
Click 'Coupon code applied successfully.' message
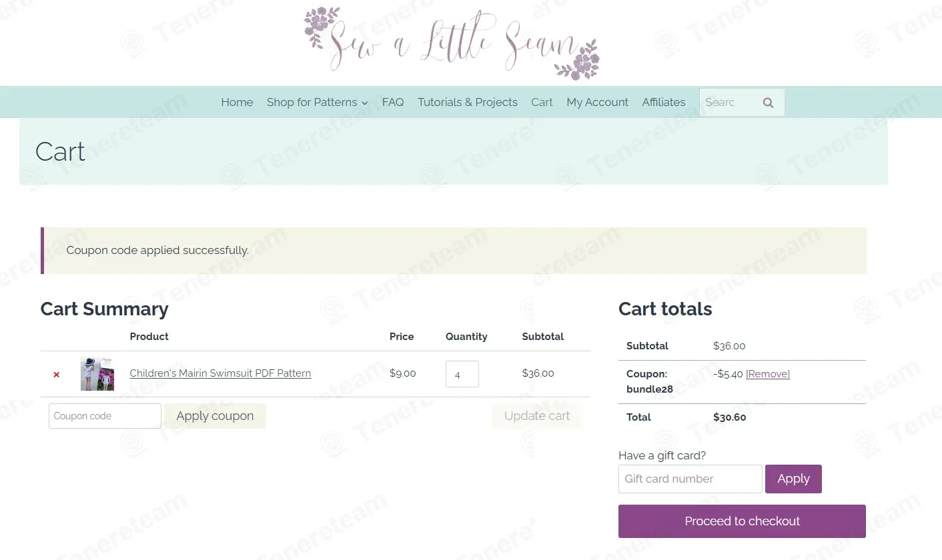click(157, 251)
